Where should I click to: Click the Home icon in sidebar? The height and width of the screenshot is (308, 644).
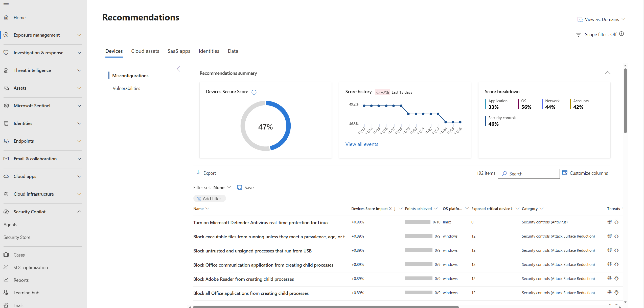tap(6, 17)
